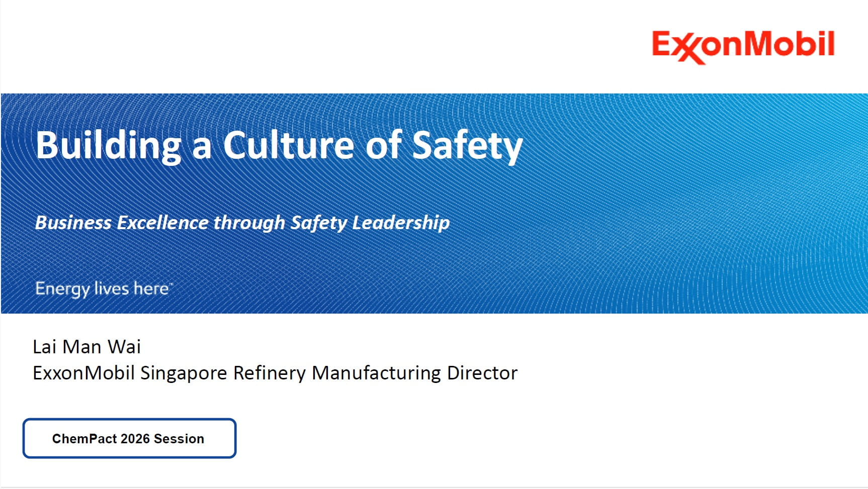
Task: Click the word Manufacturing in the job title
Action: [x=376, y=373]
